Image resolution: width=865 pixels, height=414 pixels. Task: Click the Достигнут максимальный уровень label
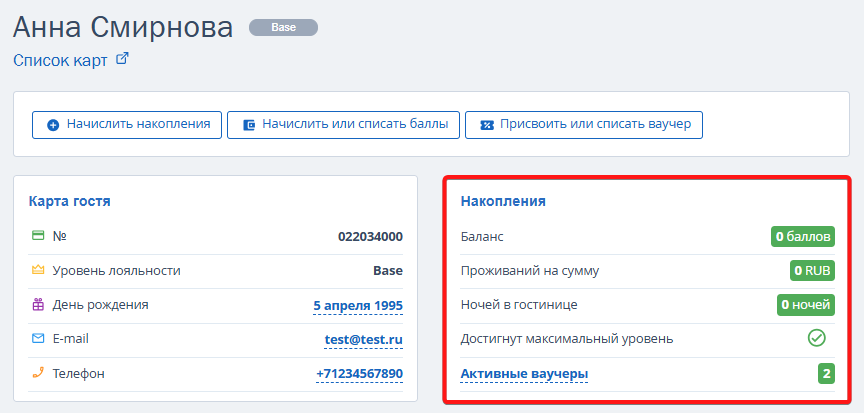coord(567,339)
